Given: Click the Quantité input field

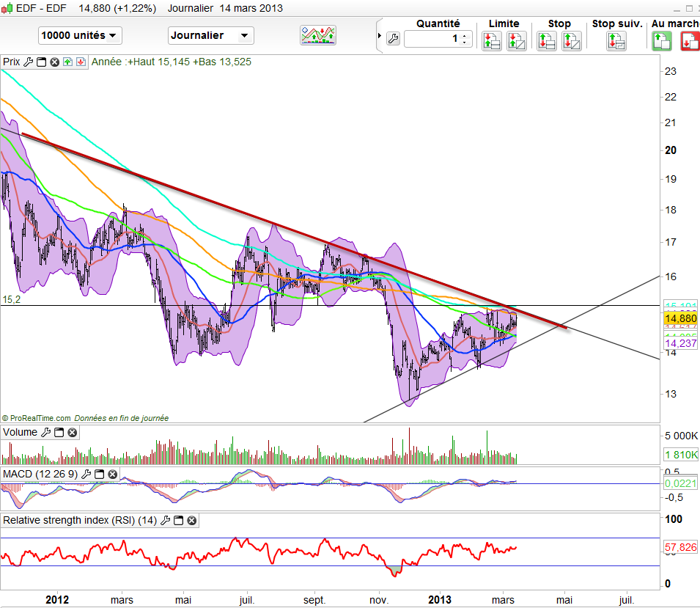Looking at the screenshot, I should 432,39.
